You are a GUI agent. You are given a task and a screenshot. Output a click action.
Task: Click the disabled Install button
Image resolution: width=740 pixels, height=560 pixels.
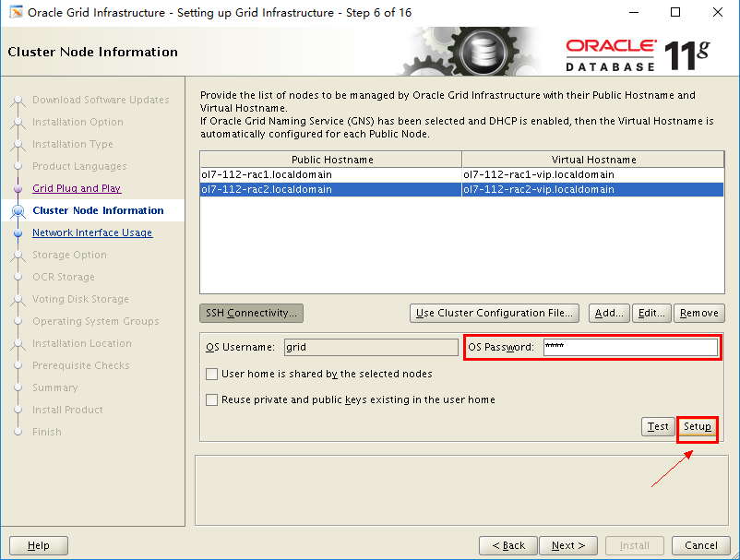coord(634,545)
